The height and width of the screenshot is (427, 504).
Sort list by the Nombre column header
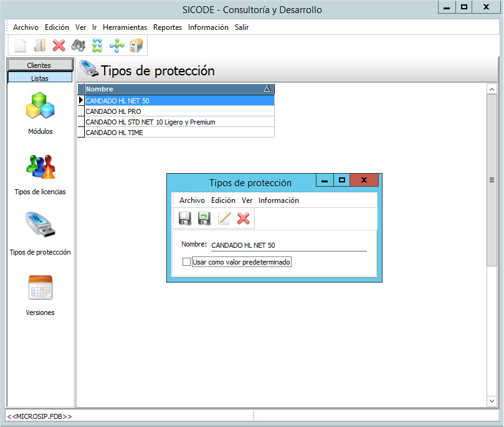click(174, 89)
